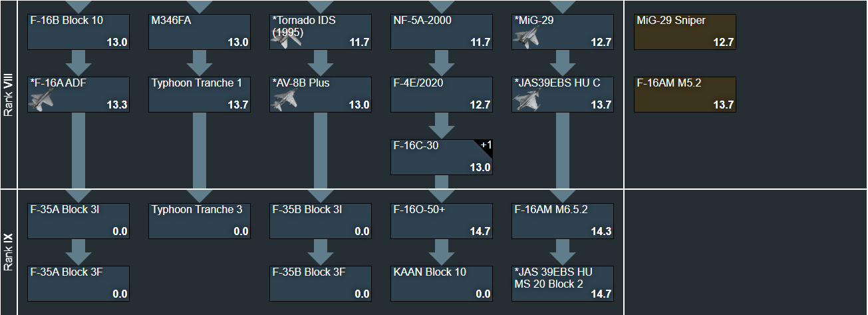Image resolution: width=868 pixels, height=315 pixels.
Task: Open the KAAN Block 10 card
Action: (442, 284)
